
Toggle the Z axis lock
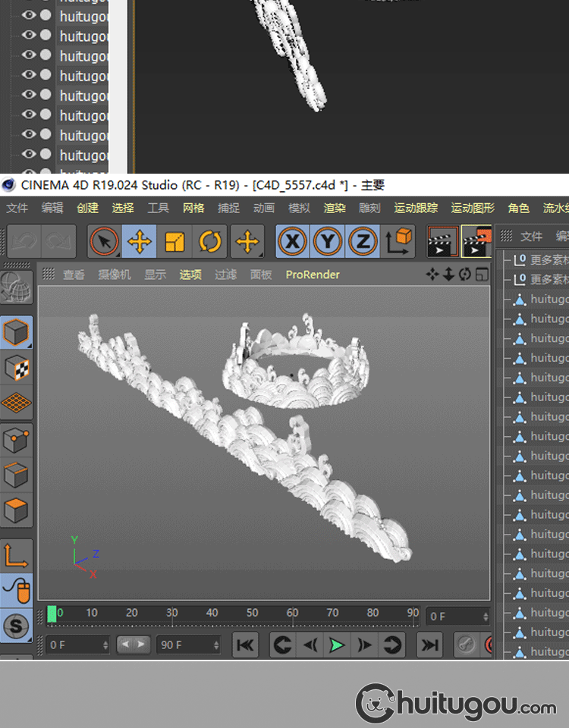click(x=363, y=242)
